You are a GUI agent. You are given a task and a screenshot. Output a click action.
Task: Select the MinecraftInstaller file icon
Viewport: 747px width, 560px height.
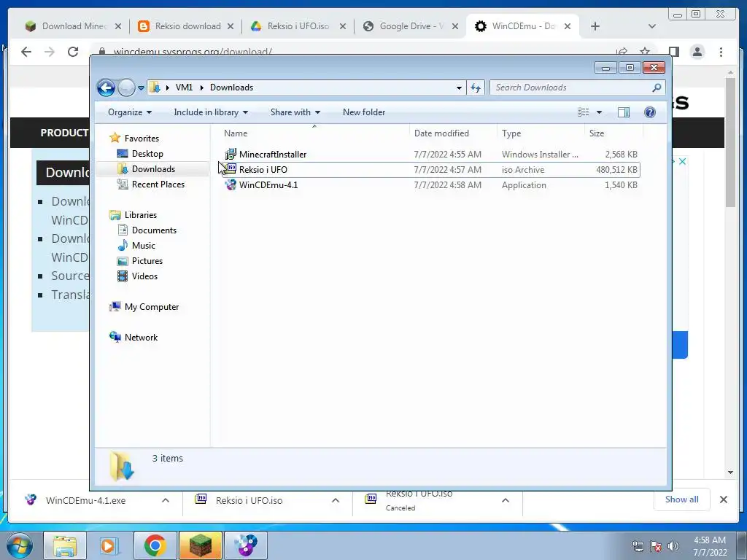point(231,155)
